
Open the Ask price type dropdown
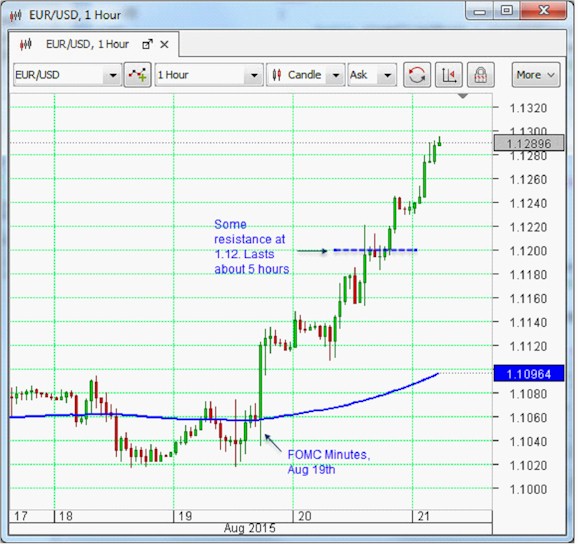point(372,75)
